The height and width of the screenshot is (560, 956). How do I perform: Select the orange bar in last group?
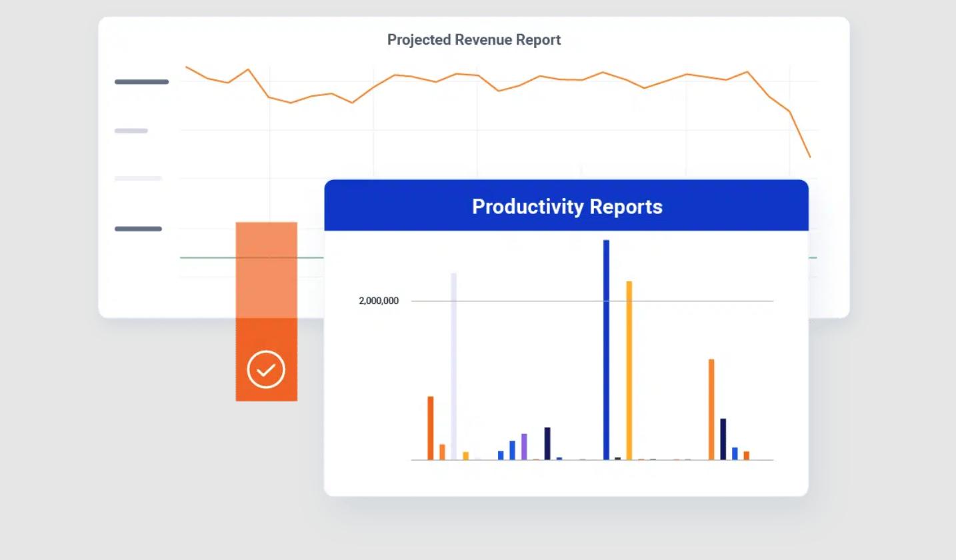(711, 409)
